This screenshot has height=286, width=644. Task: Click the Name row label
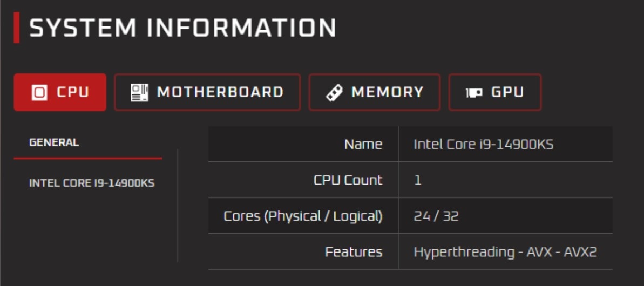(363, 145)
